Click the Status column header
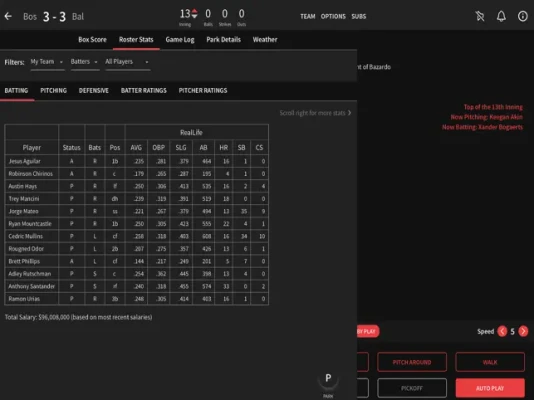This screenshot has width=534, height=400. coord(72,147)
